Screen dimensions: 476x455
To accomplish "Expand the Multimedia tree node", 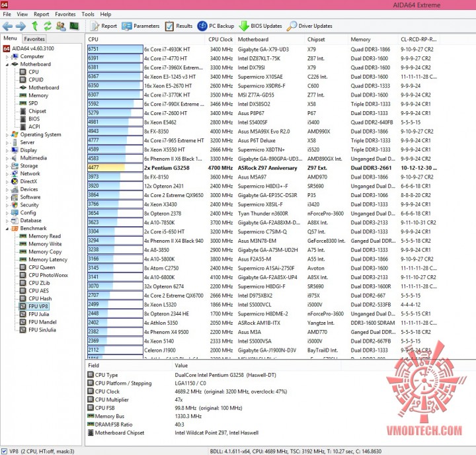I will point(7,158).
